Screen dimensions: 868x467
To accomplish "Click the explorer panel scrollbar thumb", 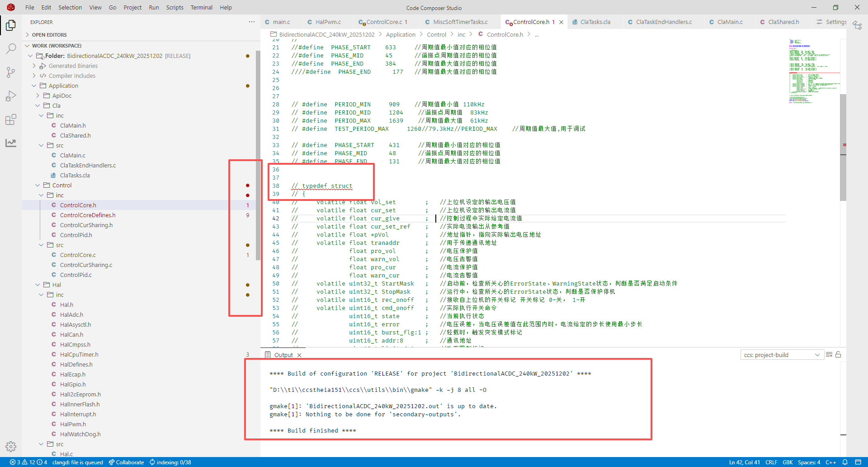I will (258, 155).
